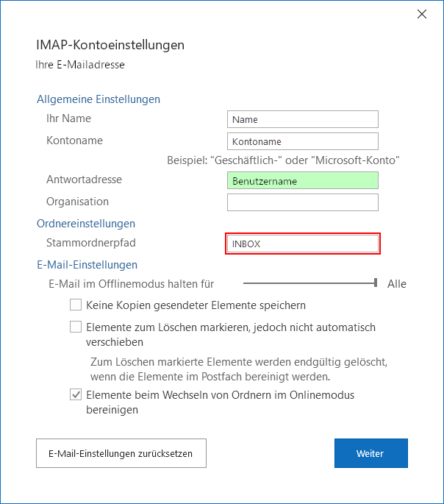This screenshot has width=444, height=504.
Task: Click the E-Mail-Einstellungen section heading
Action: pyautogui.click(x=87, y=265)
